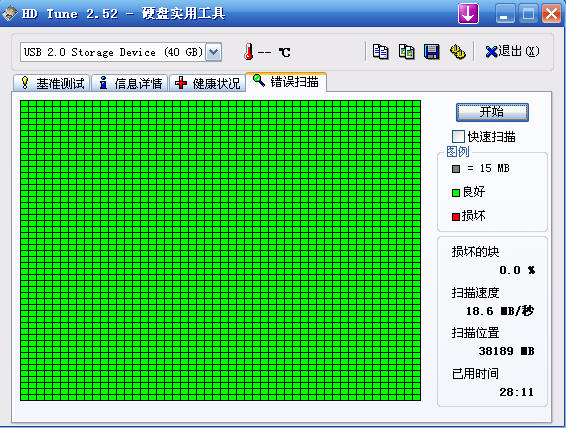This screenshot has width=566, height=428.
Task: Click the thermometer temperature icon
Action: coord(248,52)
